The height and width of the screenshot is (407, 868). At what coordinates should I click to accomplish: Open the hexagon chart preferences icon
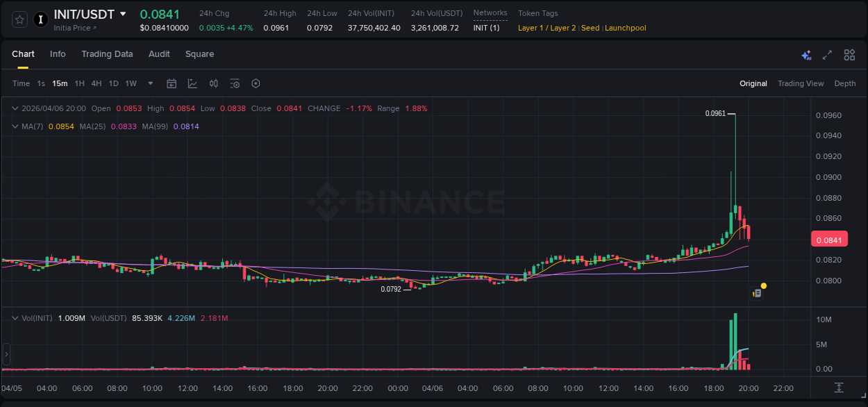click(x=256, y=83)
